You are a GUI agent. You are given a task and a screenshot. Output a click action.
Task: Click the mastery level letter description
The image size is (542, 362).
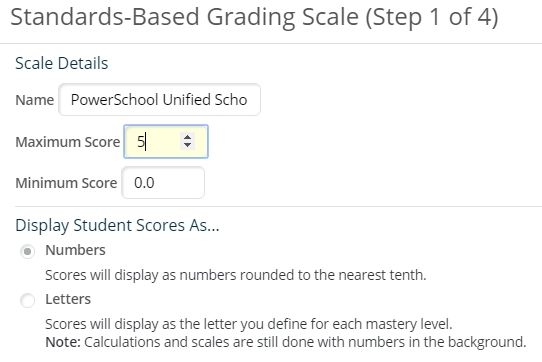249,324
